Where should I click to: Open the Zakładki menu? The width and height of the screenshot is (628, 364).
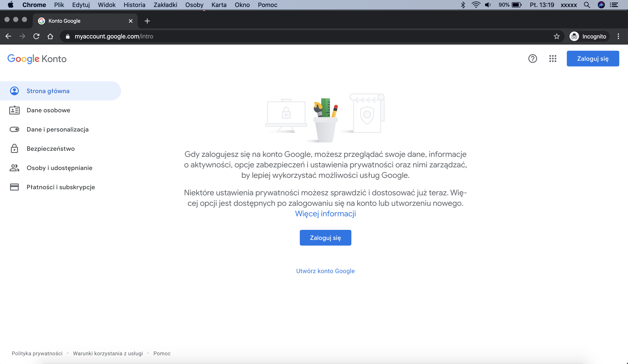point(165,5)
